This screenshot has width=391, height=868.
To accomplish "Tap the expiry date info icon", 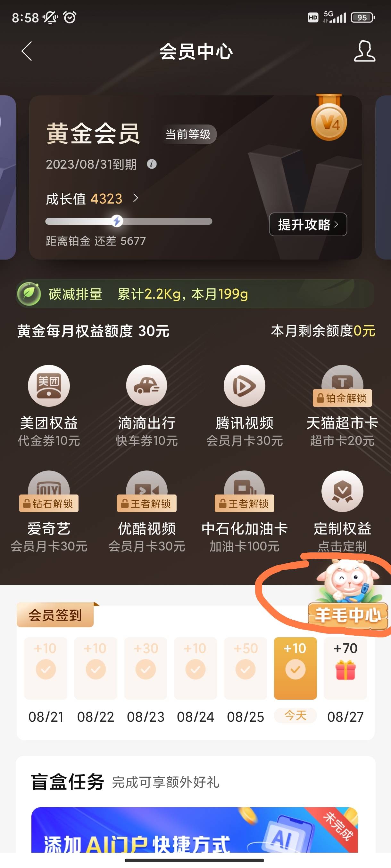I will click(x=152, y=164).
